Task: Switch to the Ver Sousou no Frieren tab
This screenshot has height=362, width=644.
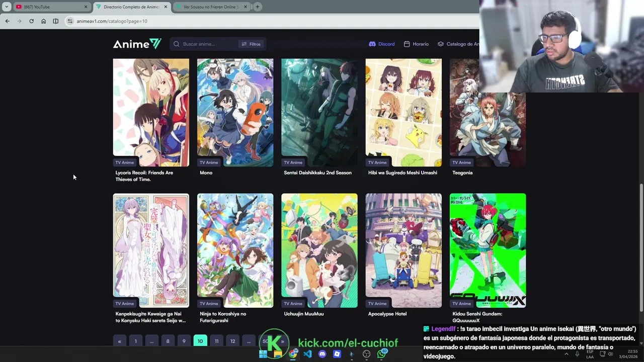Action: (x=211, y=7)
